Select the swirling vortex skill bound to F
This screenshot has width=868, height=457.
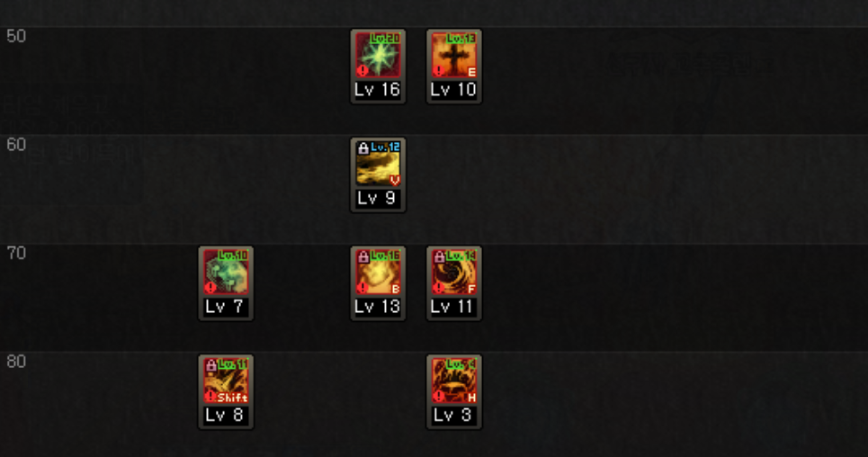coord(454,272)
